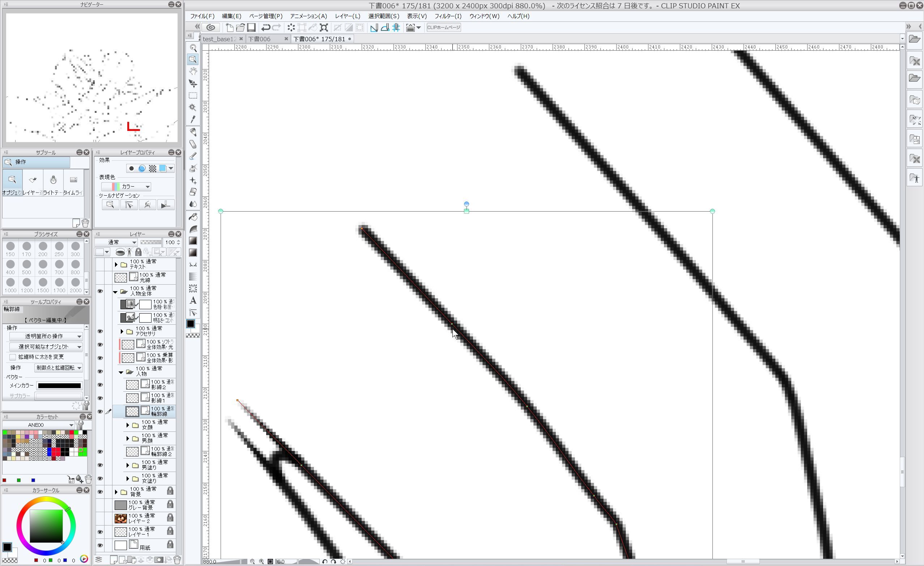The height and width of the screenshot is (566, 924).
Task: Select the Hand move-view tool
Action: [193, 71]
